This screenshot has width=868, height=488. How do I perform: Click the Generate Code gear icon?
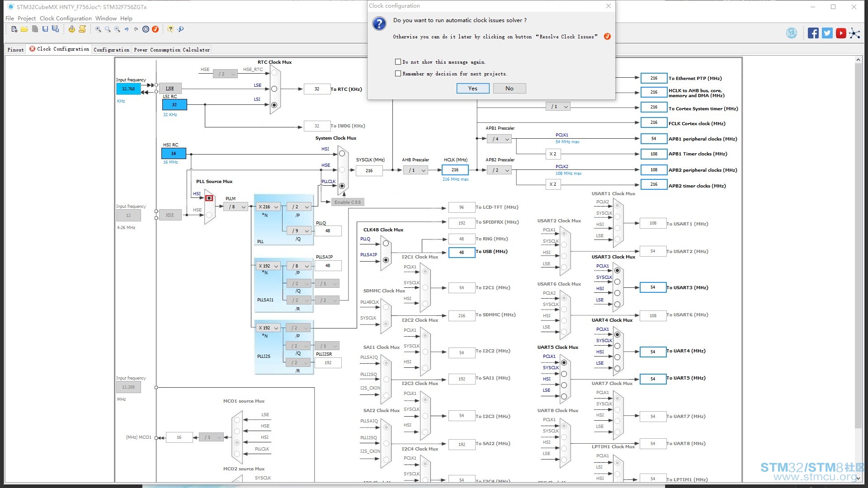coord(71,29)
